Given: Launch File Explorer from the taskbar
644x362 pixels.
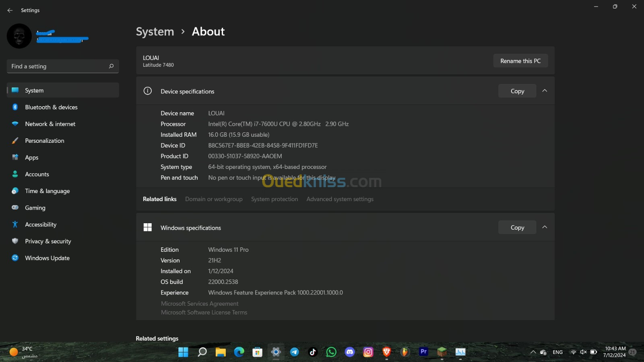Looking at the screenshot, I should [221, 352].
